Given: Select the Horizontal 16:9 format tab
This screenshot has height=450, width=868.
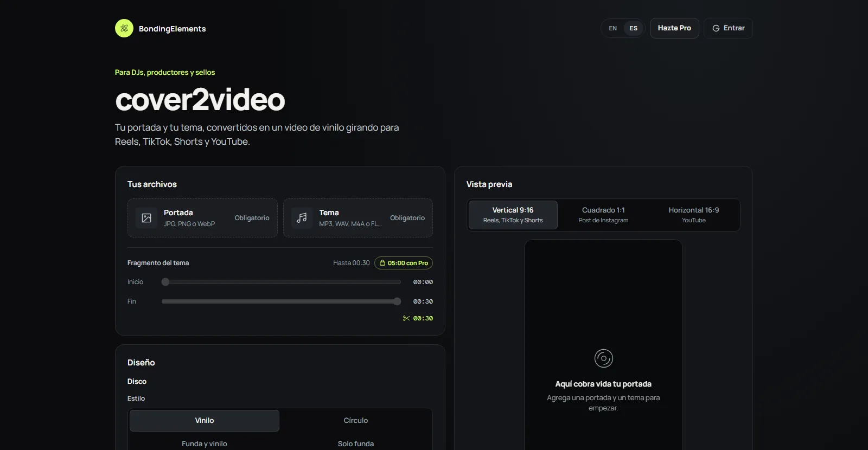Looking at the screenshot, I should (x=694, y=215).
